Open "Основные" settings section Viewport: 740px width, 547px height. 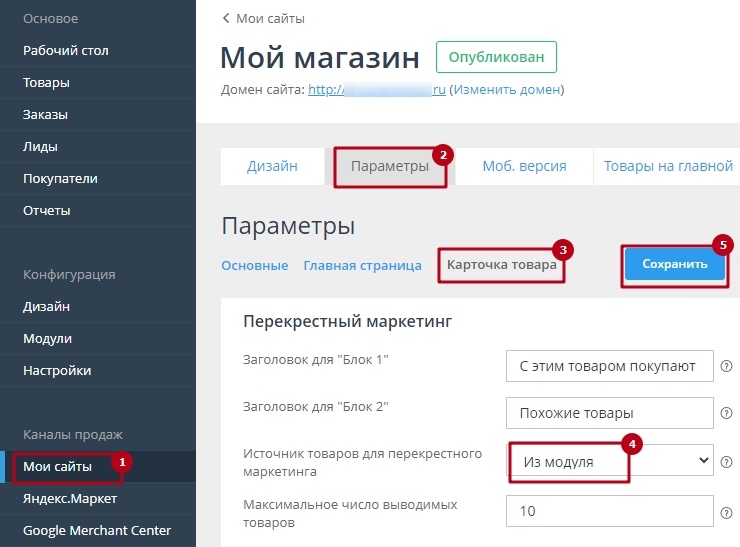coord(254,265)
